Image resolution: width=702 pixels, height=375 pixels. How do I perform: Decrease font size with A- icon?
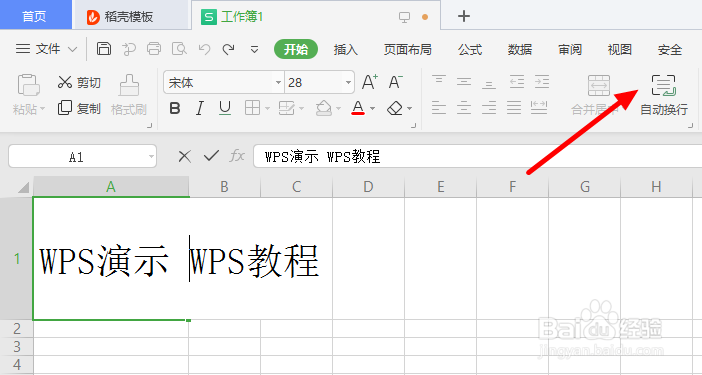[395, 82]
